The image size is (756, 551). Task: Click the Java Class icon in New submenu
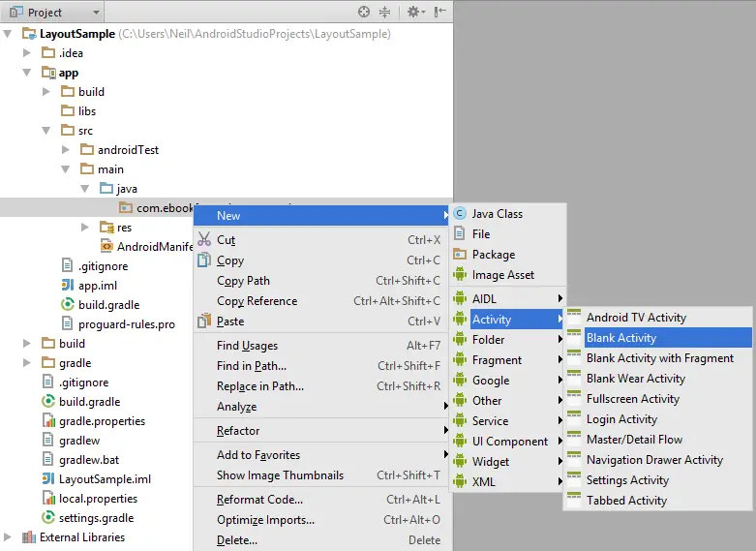pyautogui.click(x=460, y=214)
